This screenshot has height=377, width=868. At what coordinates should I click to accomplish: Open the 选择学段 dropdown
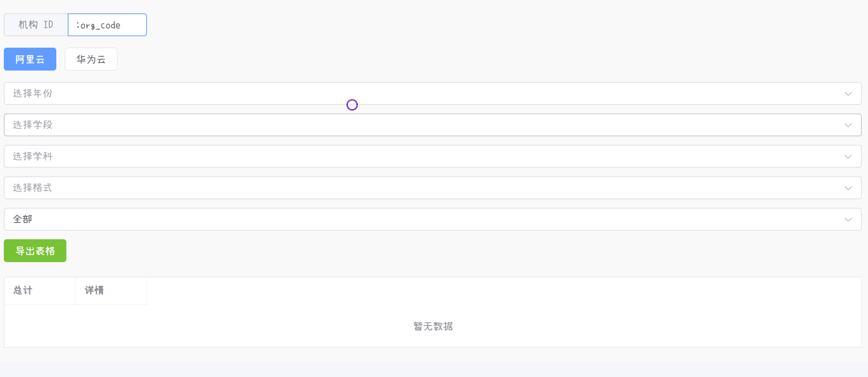point(433,125)
